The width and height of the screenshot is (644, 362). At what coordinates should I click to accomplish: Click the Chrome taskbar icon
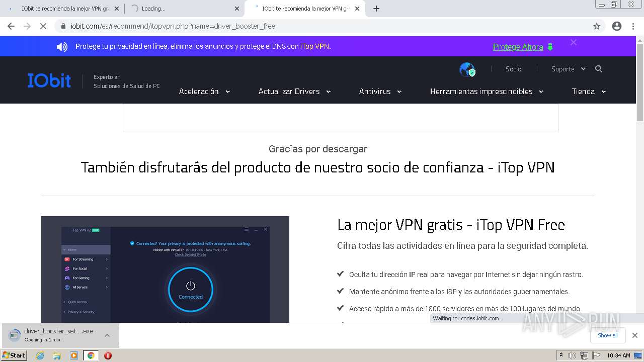(91, 355)
